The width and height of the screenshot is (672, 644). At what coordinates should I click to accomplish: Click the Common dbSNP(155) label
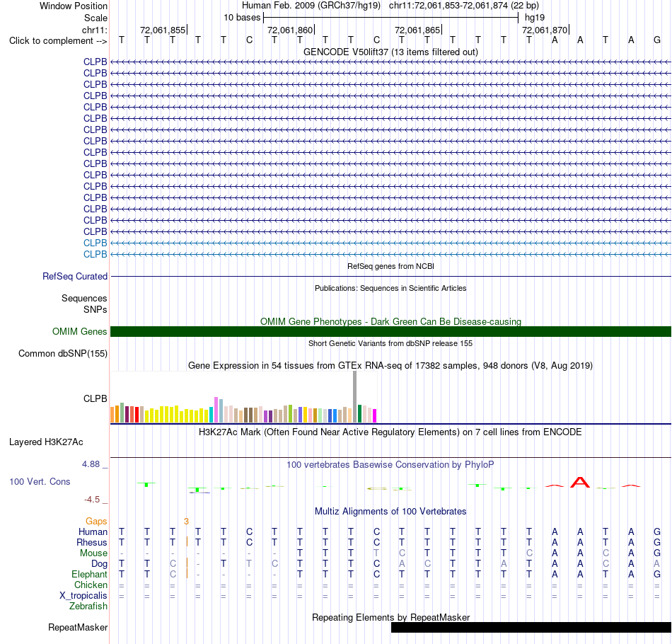click(x=62, y=353)
